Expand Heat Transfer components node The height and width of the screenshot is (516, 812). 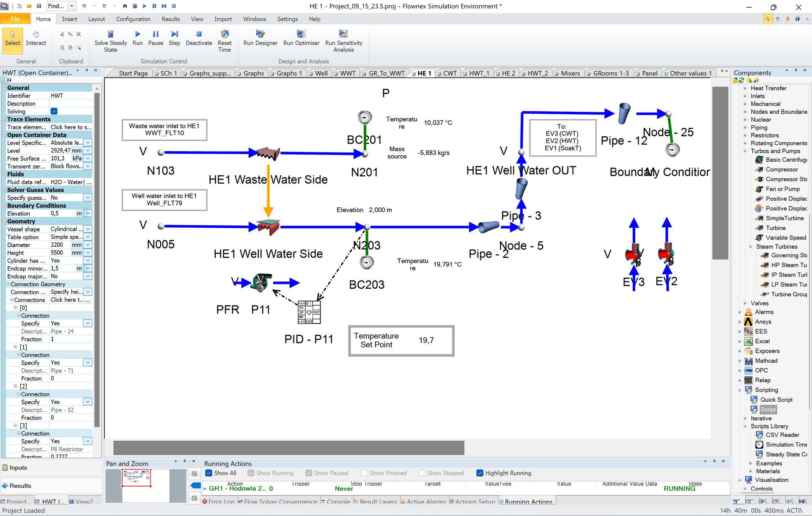(745, 88)
